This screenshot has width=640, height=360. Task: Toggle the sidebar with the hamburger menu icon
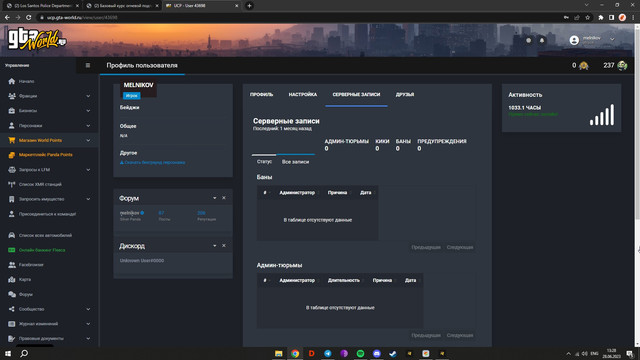(x=88, y=65)
